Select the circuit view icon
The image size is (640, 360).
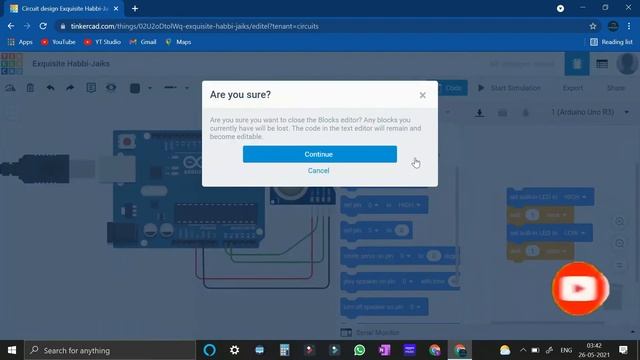point(577,64)
